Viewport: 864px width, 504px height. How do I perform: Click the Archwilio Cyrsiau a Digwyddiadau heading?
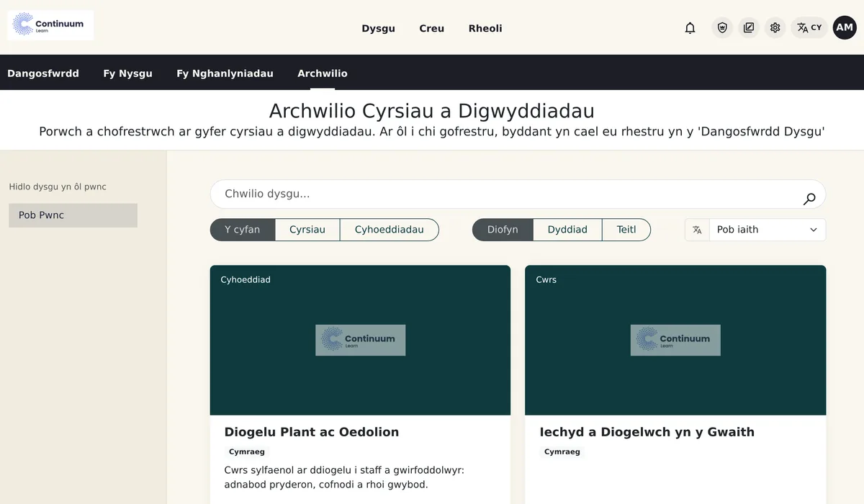[x=432, y=112]
